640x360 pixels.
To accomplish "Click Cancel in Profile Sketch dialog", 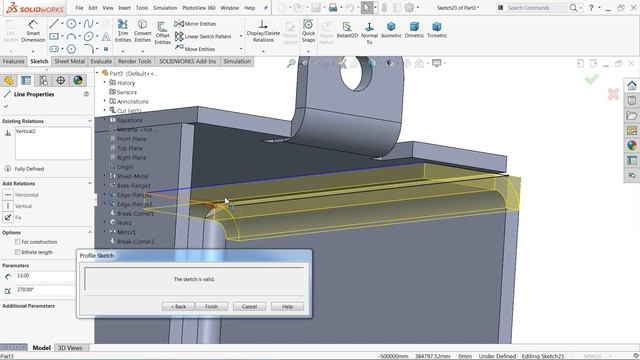I will pos(249,307).
